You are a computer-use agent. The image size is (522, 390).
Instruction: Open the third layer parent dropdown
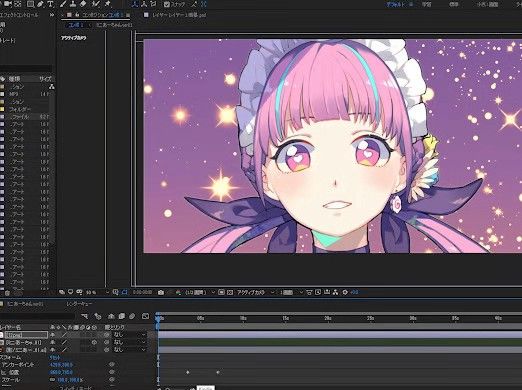tap(129, 350)
